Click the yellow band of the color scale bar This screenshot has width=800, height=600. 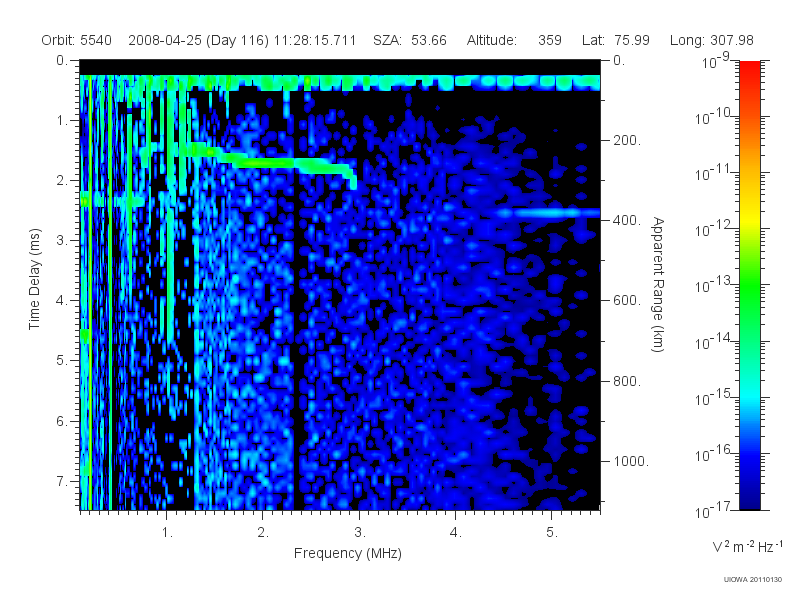click(x=750, y=217)
